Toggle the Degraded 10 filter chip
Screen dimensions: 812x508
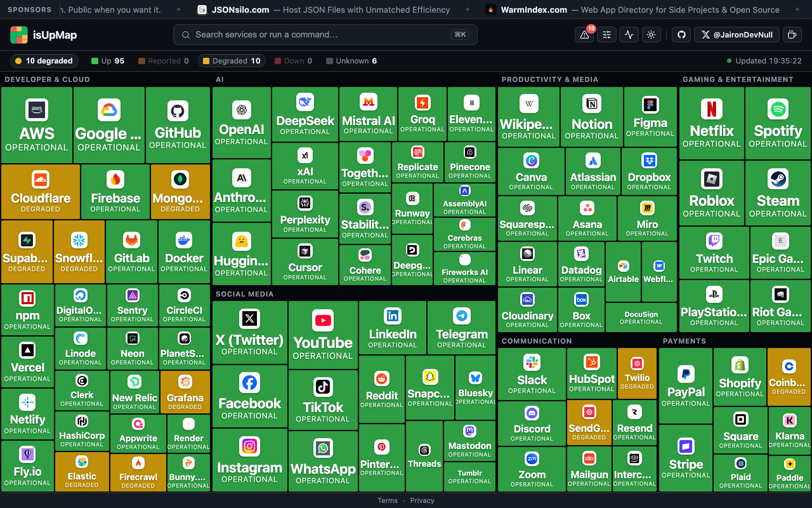(x=232, y=61)
